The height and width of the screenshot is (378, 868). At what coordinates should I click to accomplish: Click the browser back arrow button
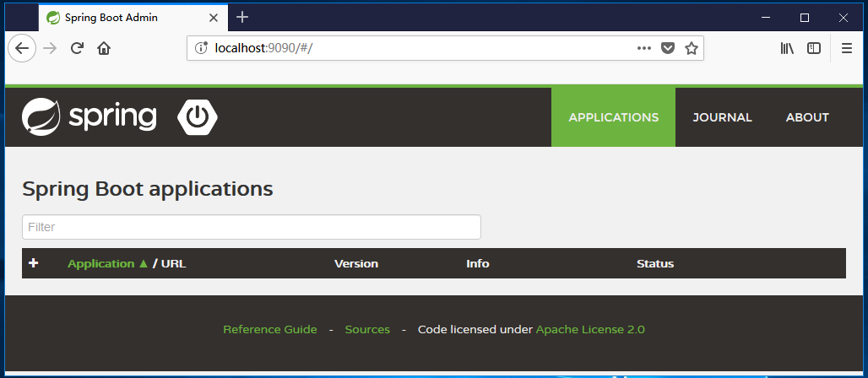[22, 48]
